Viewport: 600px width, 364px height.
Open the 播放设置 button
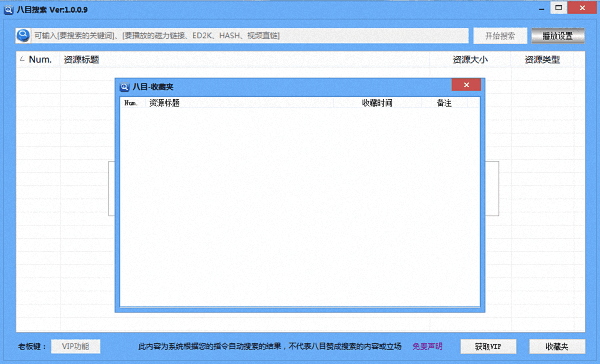pos(558,36)
